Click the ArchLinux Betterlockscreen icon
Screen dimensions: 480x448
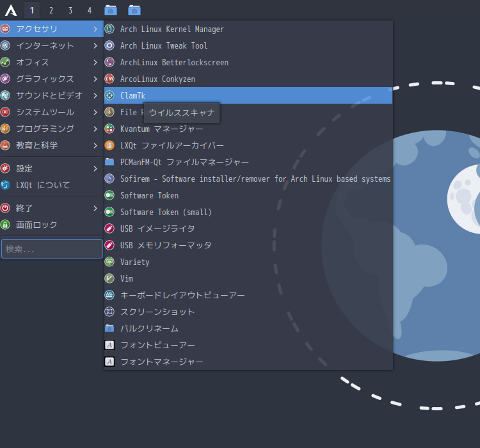point(109,62)
